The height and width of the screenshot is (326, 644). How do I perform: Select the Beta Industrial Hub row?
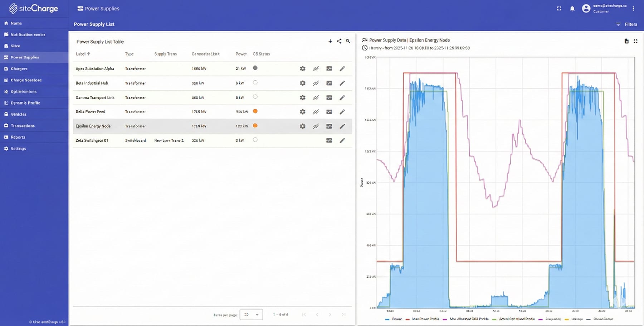(92, 83)
